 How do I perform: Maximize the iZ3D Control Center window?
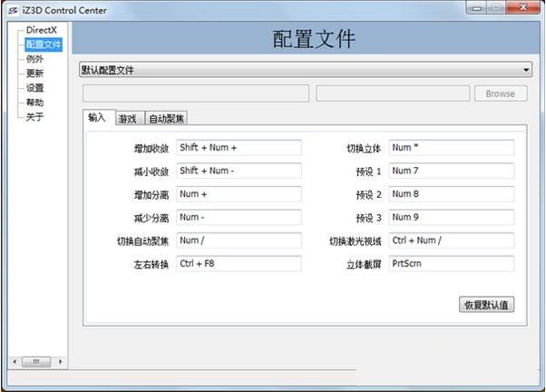(x=496, y=7)
